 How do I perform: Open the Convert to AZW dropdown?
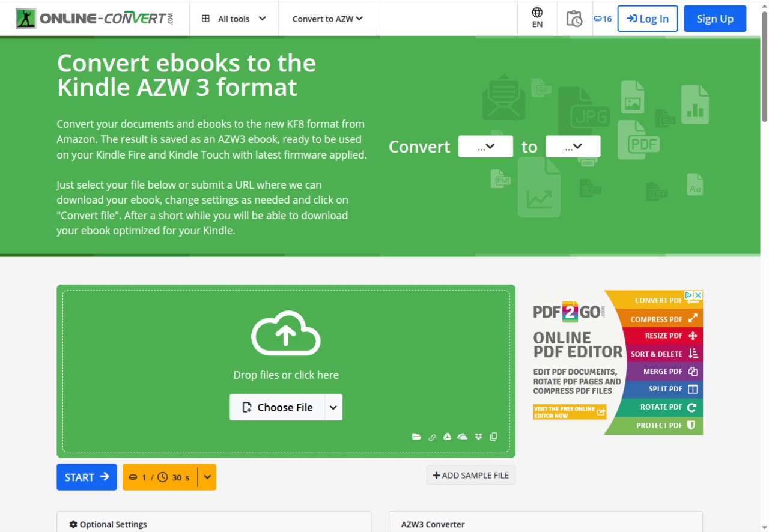tap(327, 19)
